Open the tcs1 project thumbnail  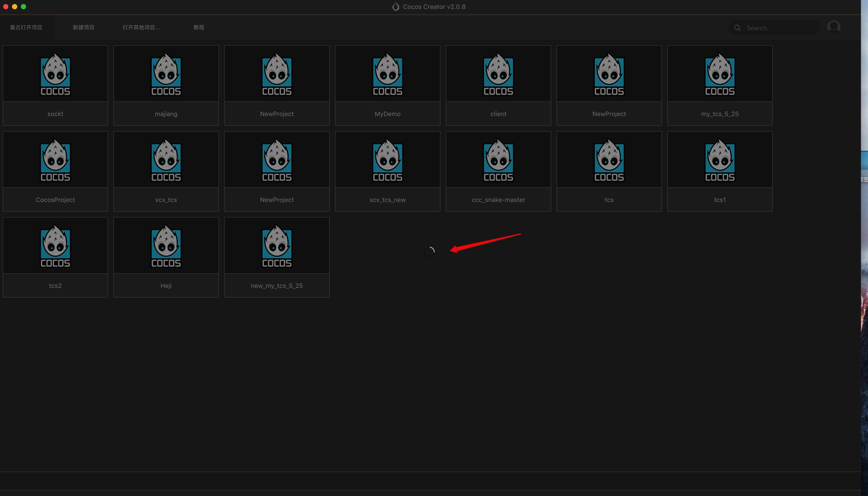(x=720, y=160)
